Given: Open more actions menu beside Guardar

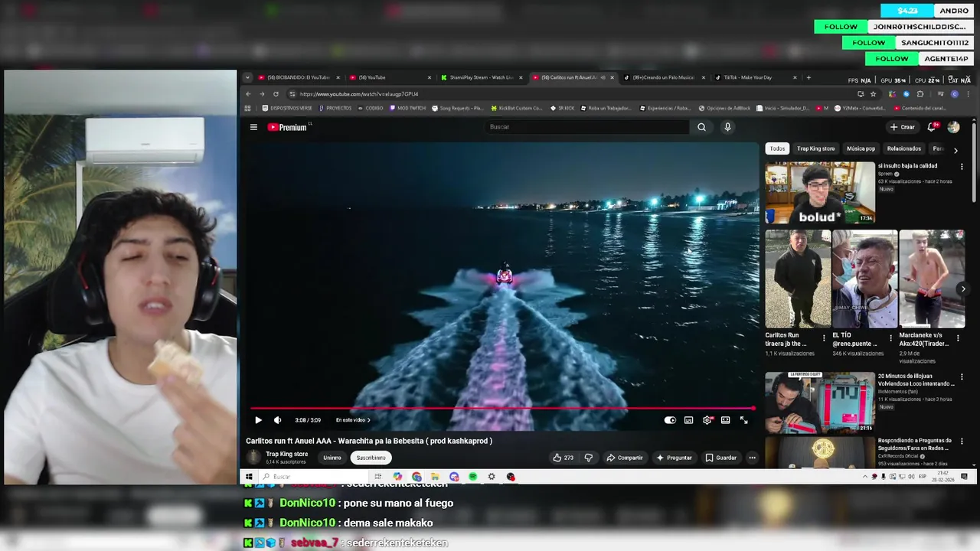Looking at the screenshot, I should [x=752, y=458].
